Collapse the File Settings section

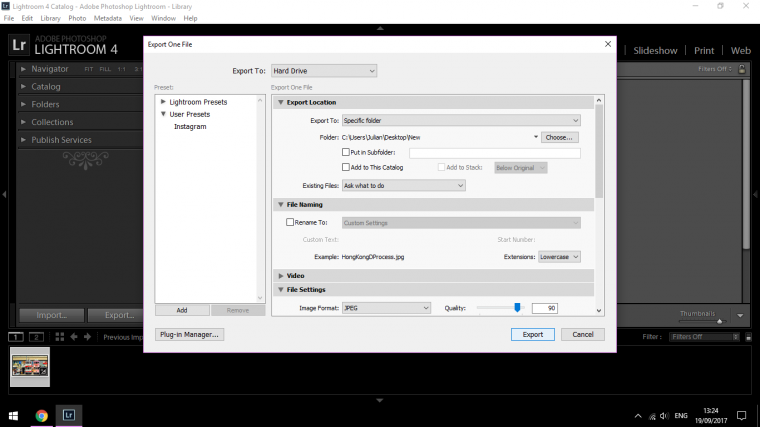pyautogui.click(x=281, y=290)
